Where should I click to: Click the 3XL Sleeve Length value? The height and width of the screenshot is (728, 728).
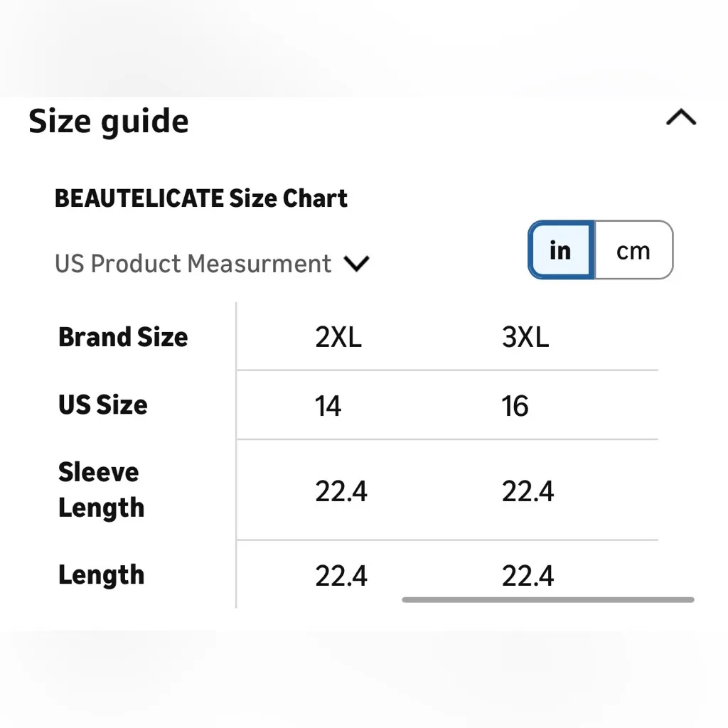528,491
